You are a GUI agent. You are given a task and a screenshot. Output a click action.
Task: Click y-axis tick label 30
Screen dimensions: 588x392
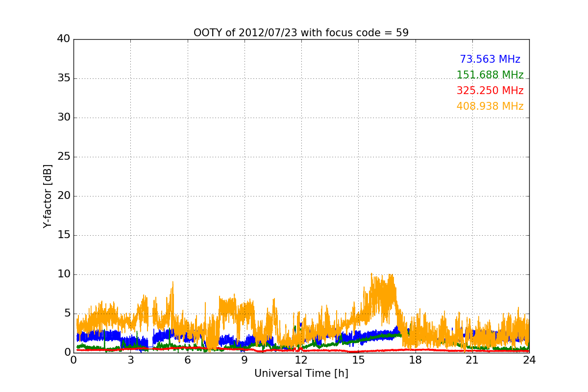click(64, 118)
